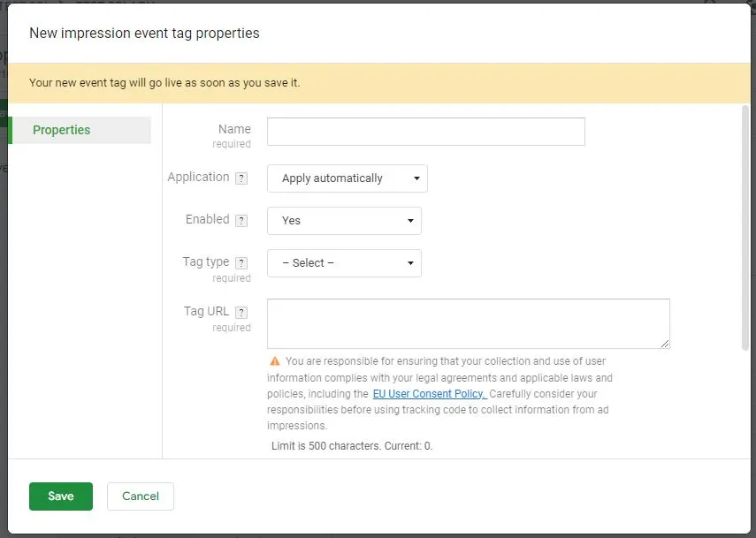Select the Properties sidebar item
The image size is (756, 538).
(x=61, y=130)
